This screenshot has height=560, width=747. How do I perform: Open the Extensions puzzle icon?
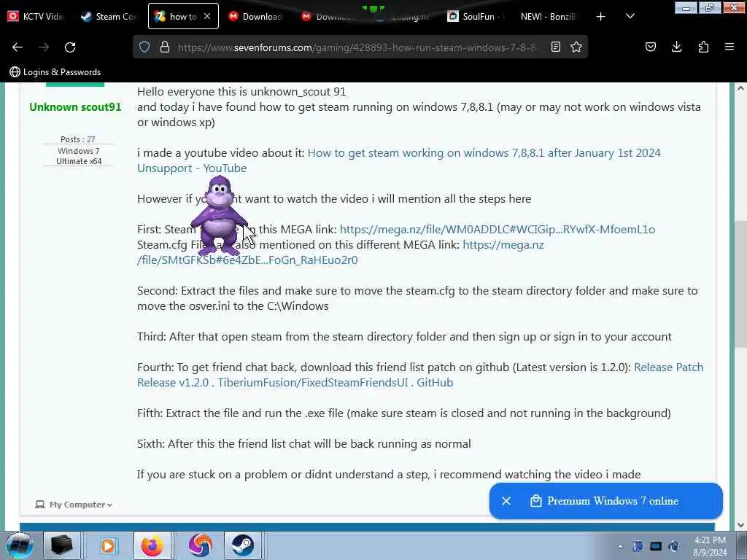(703, 47)
